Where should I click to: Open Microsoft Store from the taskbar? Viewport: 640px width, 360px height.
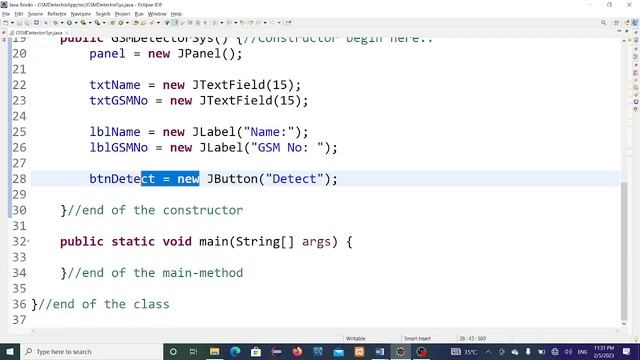256,351
